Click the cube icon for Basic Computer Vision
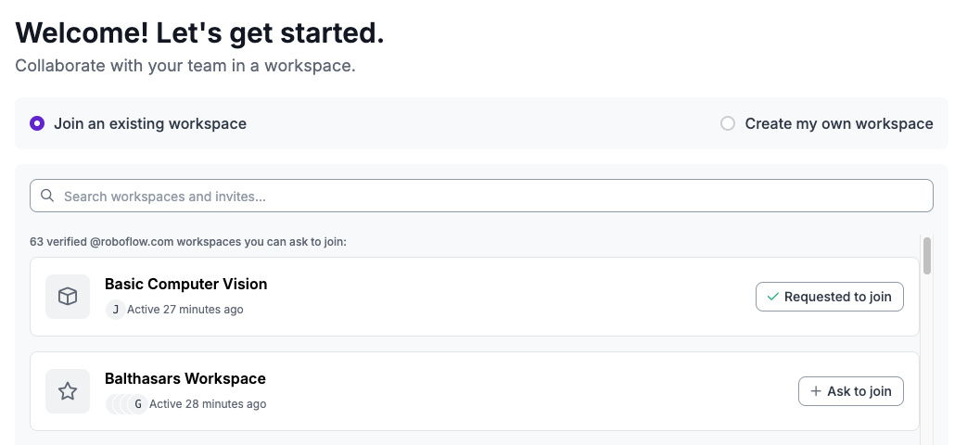Screen dimensions: 980x445 [68, 297]
